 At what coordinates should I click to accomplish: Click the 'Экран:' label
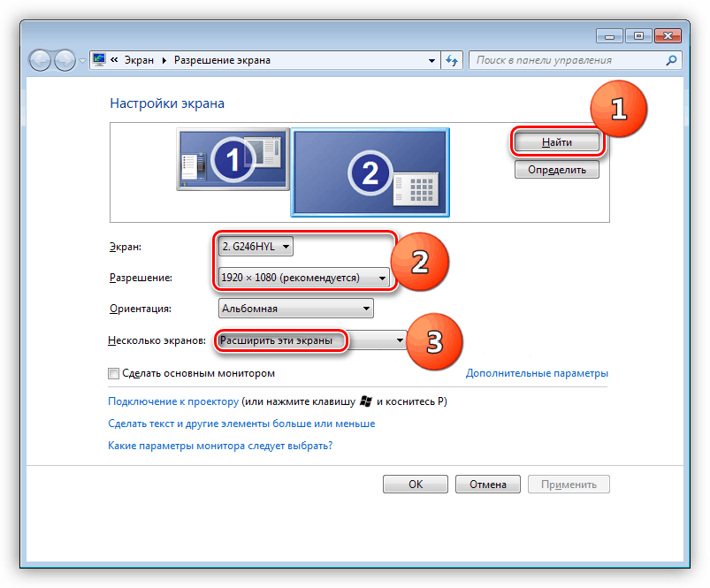point(126,247)
